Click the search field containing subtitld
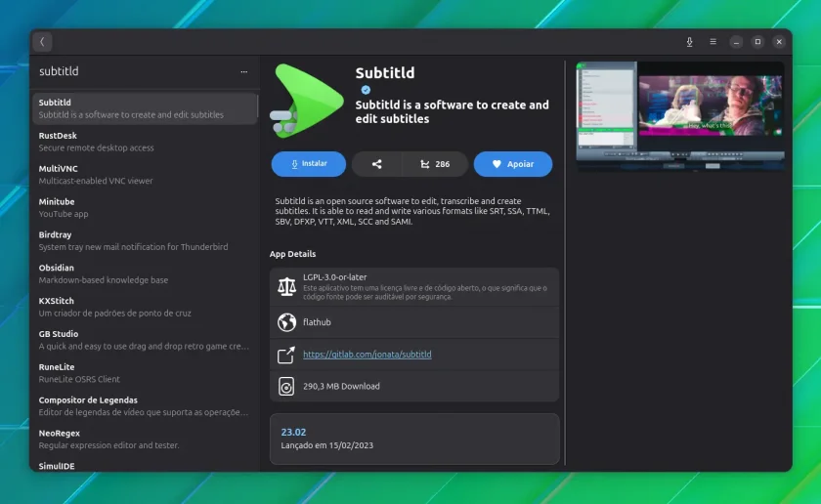The width and height of the screenshot is (821, 504). [x=136, y=71]
